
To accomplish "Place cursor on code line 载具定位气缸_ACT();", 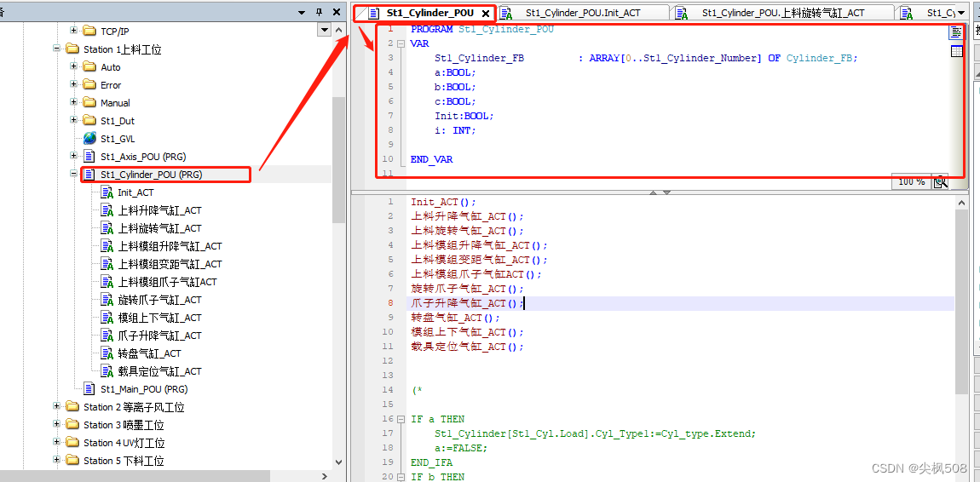I will pyautogui.click(x=468, y=347).
